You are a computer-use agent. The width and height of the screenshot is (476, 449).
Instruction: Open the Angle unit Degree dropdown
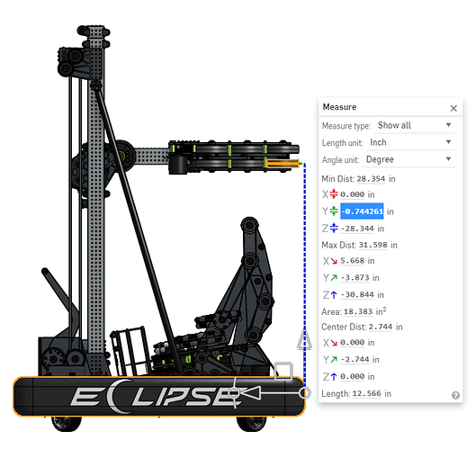click(x=409, y=159)
